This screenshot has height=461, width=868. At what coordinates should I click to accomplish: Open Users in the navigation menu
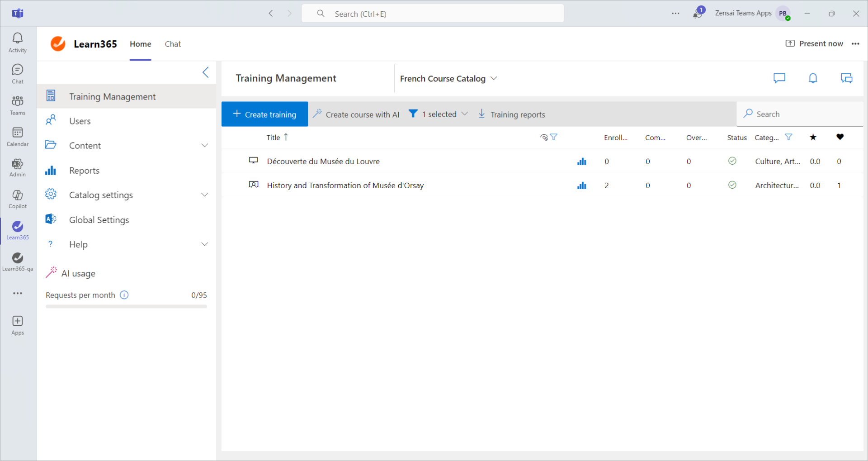coord(80,121)
